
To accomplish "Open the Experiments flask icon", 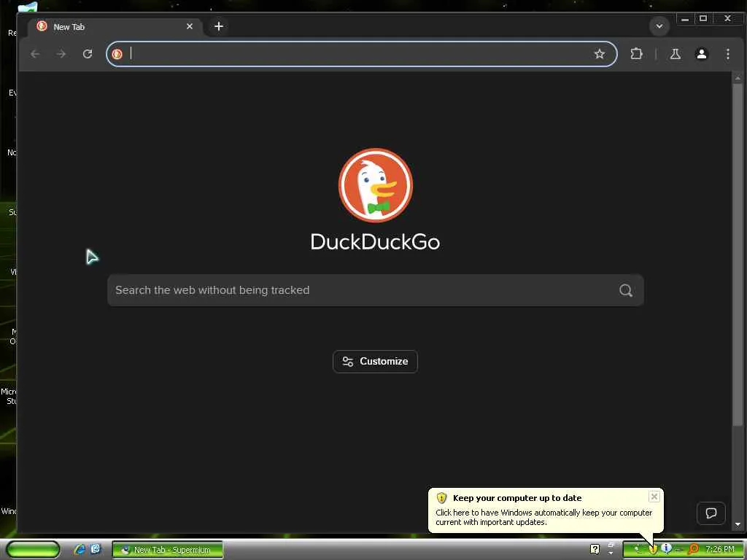I will pos(675,54).
